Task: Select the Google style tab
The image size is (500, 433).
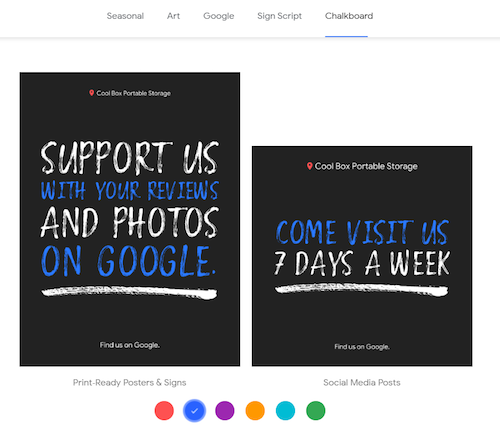Action: coord(219,16)
